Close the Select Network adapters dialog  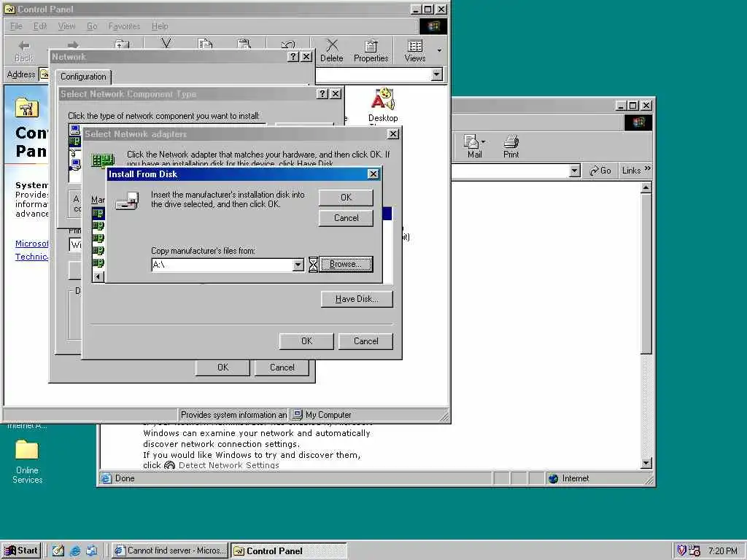click(x=393, y=134)
